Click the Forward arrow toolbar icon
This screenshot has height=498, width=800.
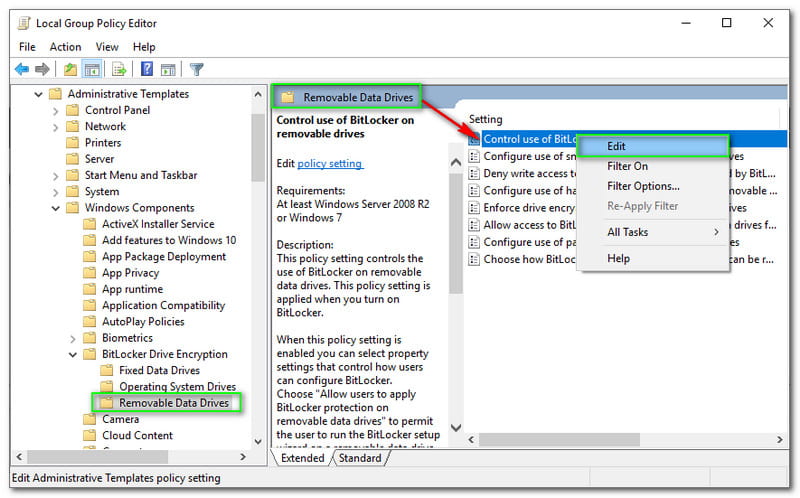pyautogui.click(x=42, y=69)
